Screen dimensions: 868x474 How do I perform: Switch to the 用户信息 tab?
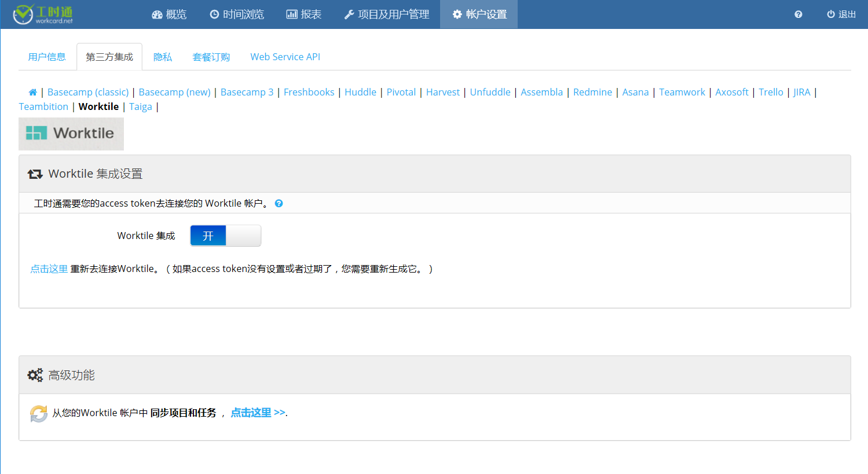click(47, 57)
